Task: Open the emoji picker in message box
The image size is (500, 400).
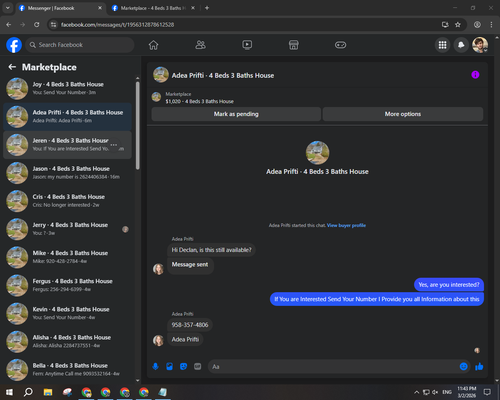Action: (x=463, y=367)
